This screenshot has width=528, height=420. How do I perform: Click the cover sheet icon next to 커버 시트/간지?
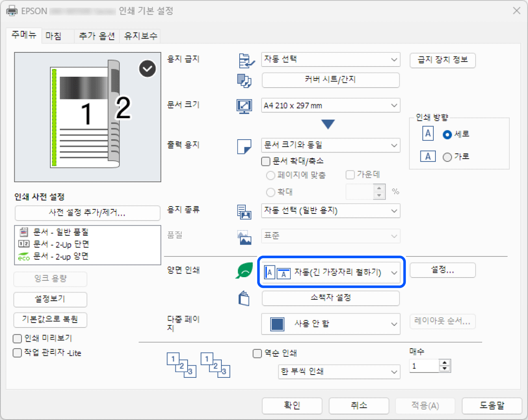point(244,80)
